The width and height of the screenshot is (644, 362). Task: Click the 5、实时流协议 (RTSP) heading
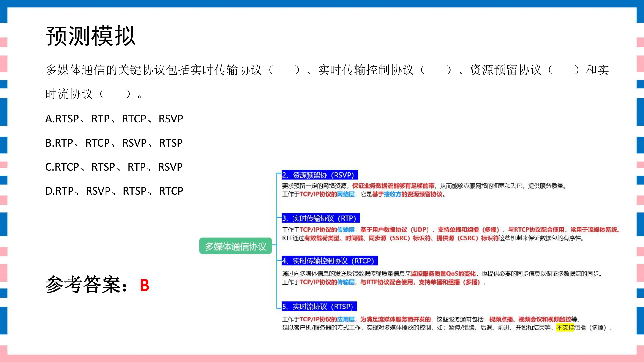click(319, 306)
